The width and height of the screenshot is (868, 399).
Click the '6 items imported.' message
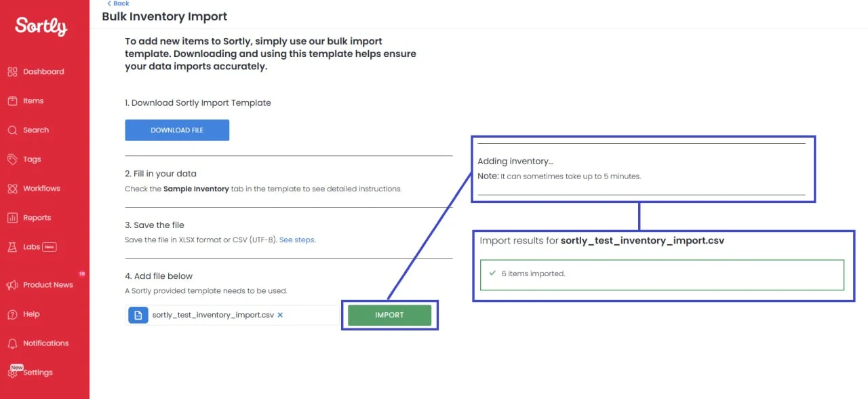(533, 274)
